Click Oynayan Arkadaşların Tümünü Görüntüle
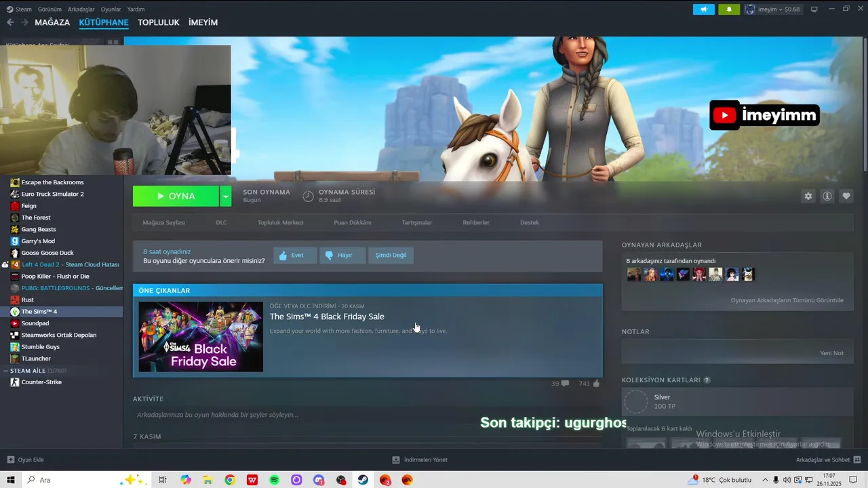Viewport: 868px width, 488px height. 787,300
